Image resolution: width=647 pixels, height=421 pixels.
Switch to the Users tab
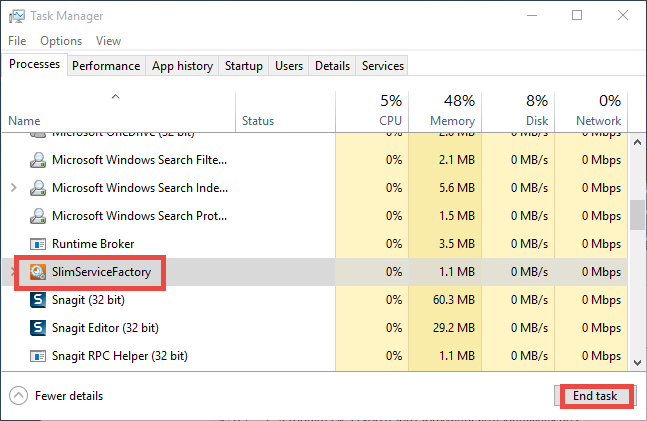289,66
